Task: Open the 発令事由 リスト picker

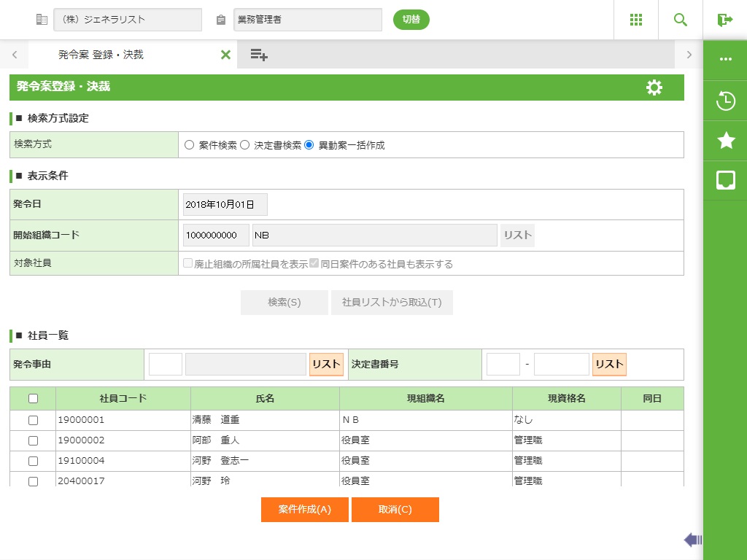Action: coord(326,365)
